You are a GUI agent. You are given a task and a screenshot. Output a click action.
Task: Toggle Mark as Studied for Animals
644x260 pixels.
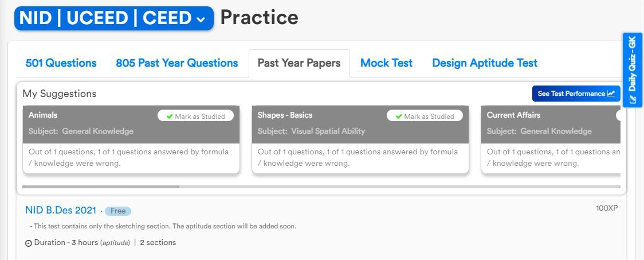pyautogui.click(x=196, y=116)
